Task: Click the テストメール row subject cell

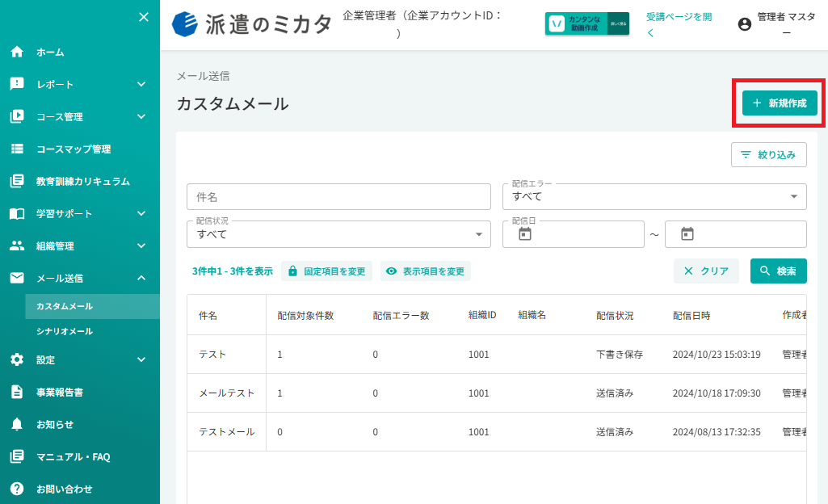Action: pyautogui.click(x=226, y=431)
